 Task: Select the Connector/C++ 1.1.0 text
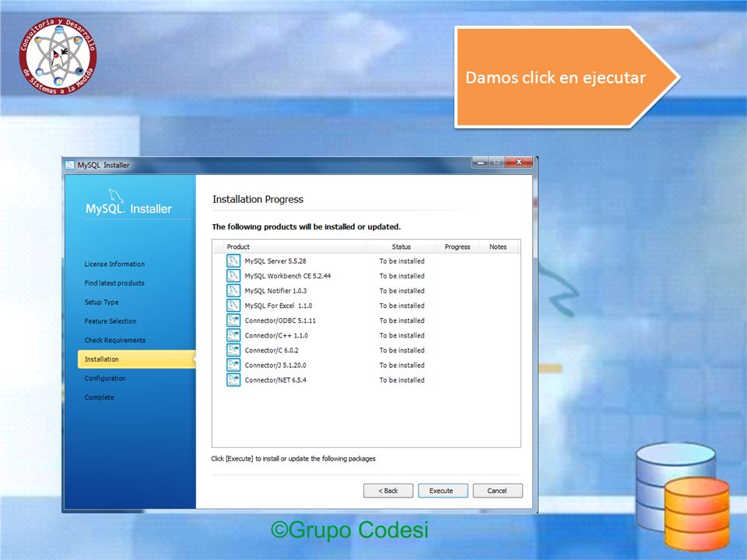click(x=276, y=335)
